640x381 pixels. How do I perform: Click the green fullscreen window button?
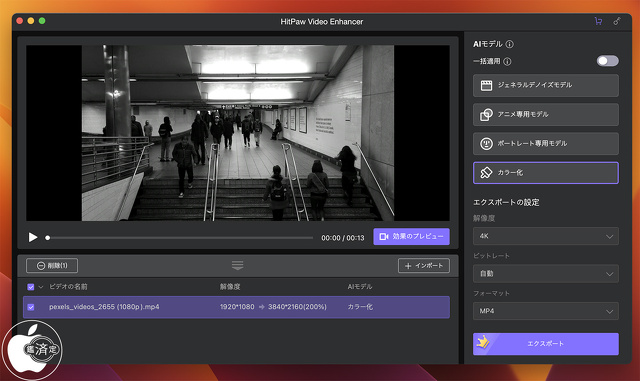(42, 21)
